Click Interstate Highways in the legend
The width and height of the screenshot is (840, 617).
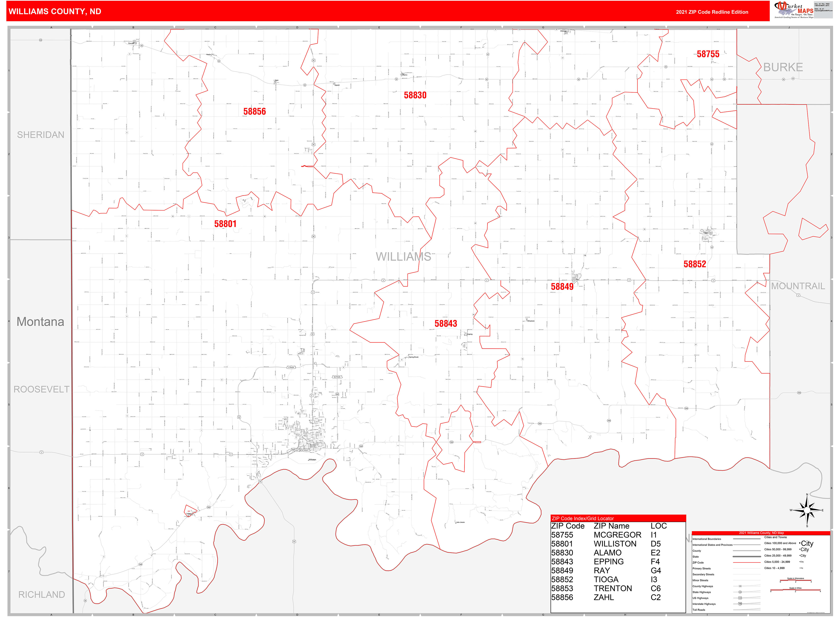[704, 604]
